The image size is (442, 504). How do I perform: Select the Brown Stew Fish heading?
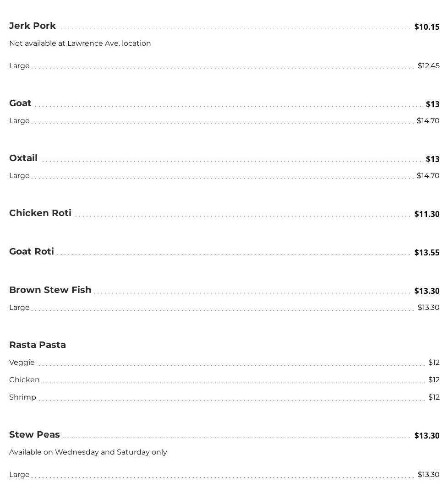(x=50, y=290)
